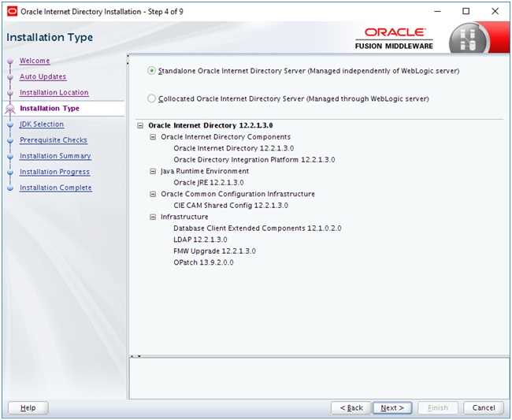Click the Welcome step bullet icon
This screenshot has height=420, width=512.
10,61
